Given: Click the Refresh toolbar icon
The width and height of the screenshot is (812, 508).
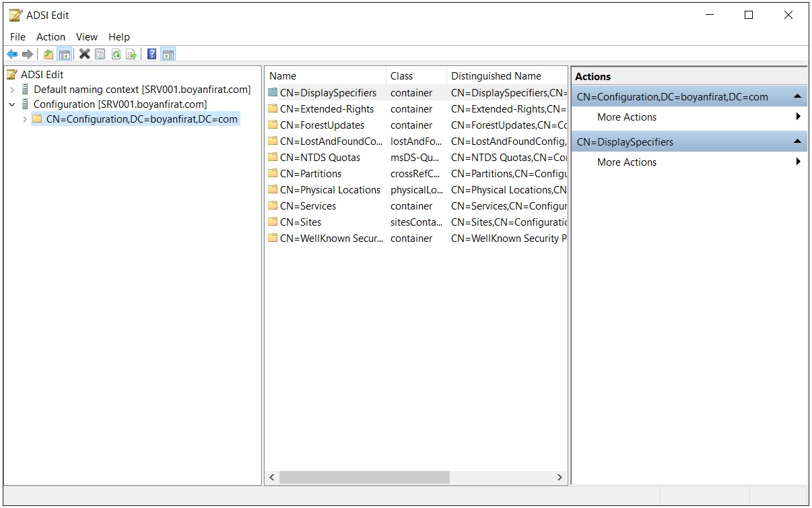Looking at the screenshot, I should 116,55.
